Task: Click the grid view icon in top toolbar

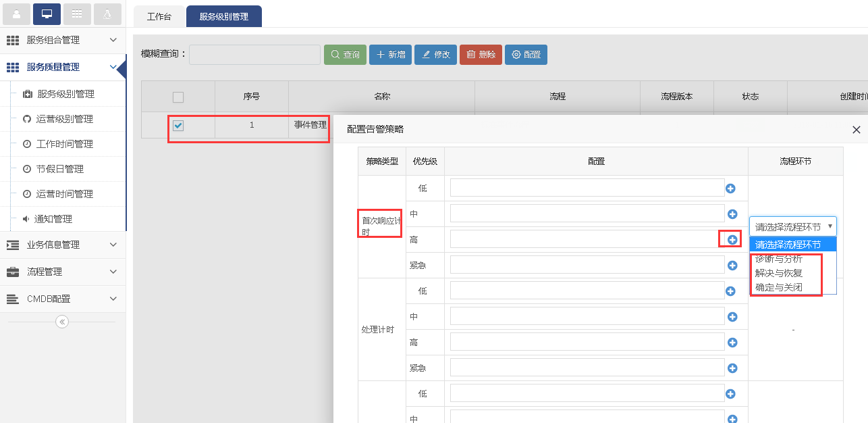Action: click(78, 14)
